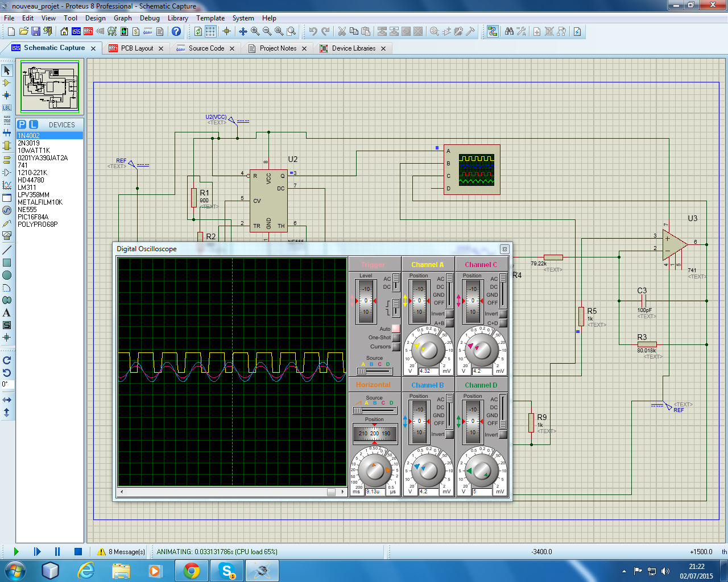This screenshot has width=728, height=582.
Task: Select the Virtual Instruments Mode tool
Action: point(7,235)
